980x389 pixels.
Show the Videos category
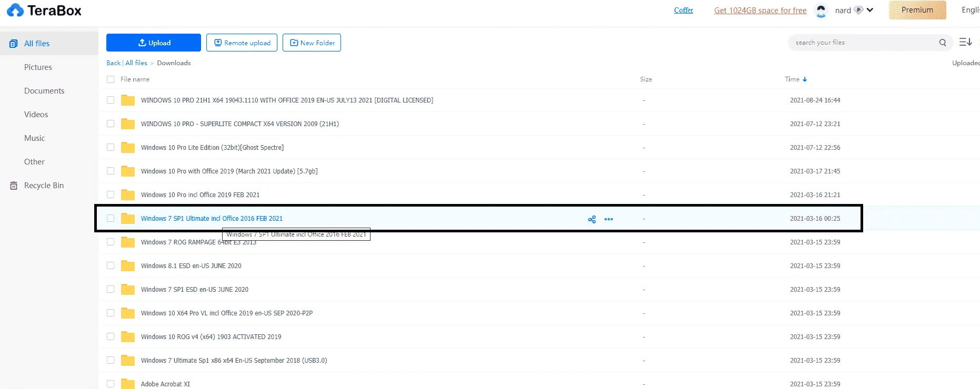pyautogui.click(x=36, y=115)
